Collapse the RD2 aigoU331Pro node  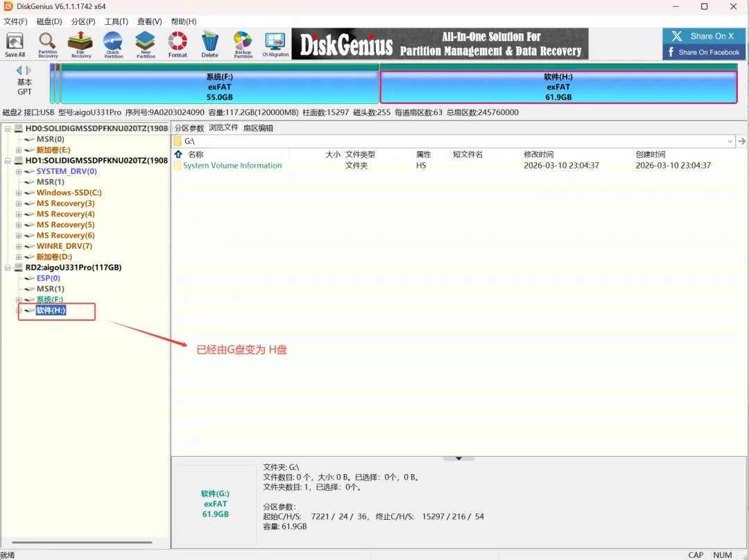tap(8, 268)
